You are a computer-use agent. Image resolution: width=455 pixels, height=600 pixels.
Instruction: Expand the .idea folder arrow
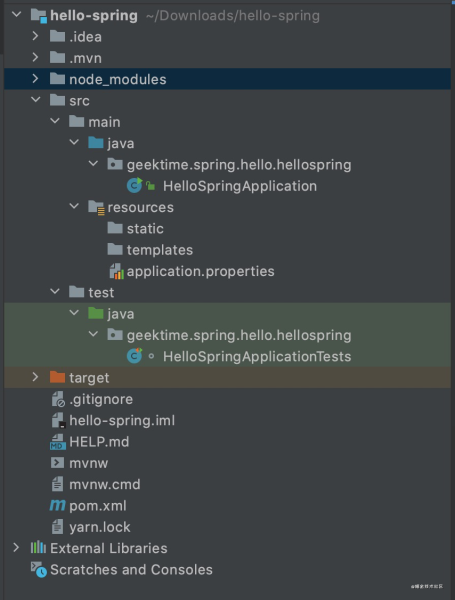click(35, 36)
